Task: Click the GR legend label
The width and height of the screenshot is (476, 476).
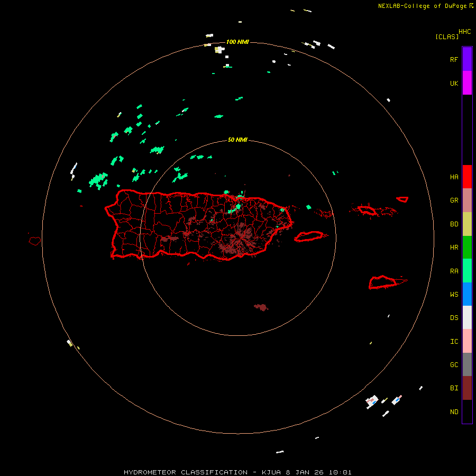Action: tap(454, 200)
